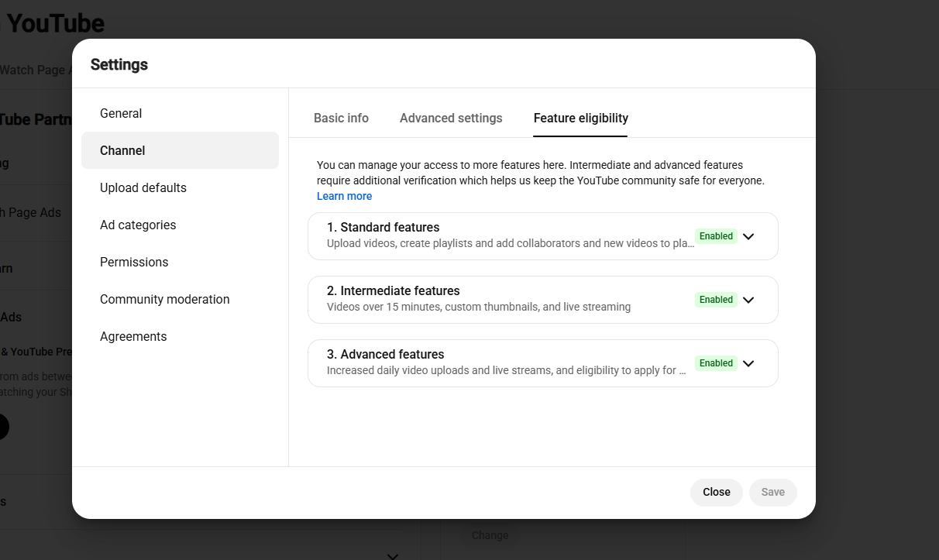
Task: Click the disabled Save button
Action: click(772, 492)
